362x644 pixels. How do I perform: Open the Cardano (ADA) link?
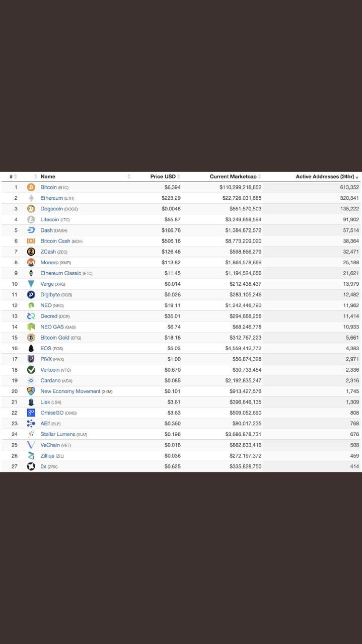pyautogui.click(x=57, y=380)
